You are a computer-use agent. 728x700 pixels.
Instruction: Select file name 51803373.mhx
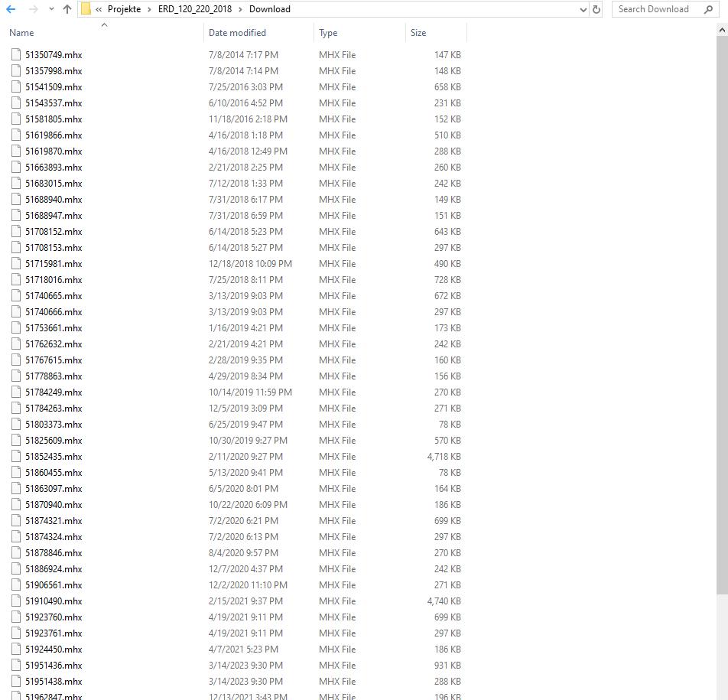pyautogui.click(x=54, y=425)
